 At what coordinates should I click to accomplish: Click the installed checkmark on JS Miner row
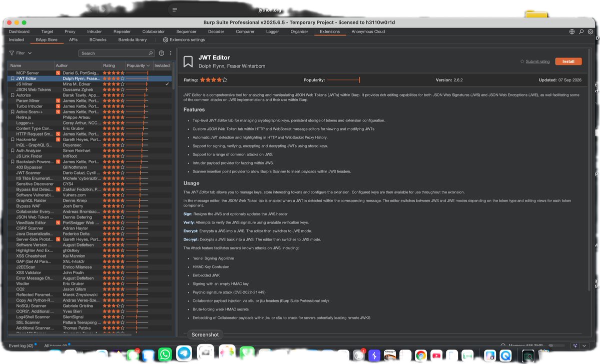click(167, 83)
